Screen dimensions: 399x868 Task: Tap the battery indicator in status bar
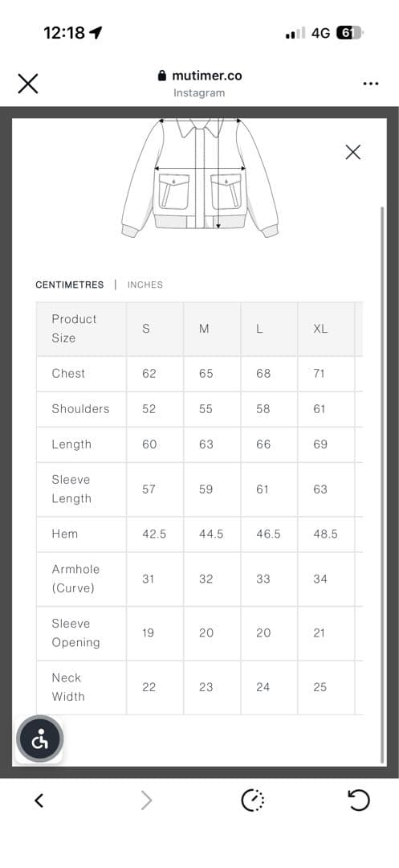pyautogui.click(x=348, y=33)
